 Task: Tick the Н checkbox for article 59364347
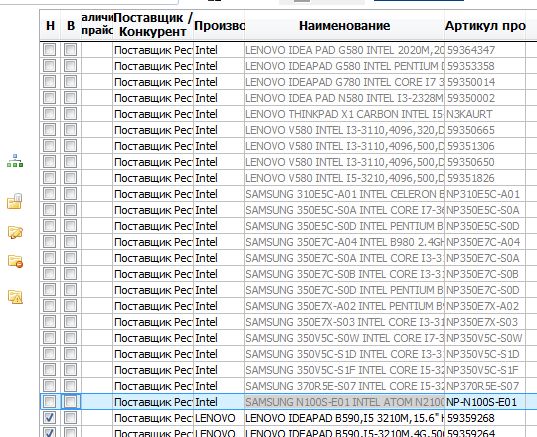coord(50,50)
